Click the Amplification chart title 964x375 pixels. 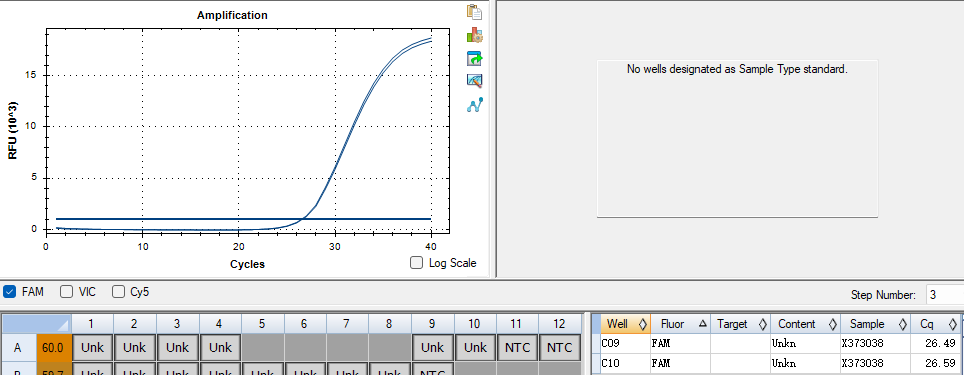(232, 15)
